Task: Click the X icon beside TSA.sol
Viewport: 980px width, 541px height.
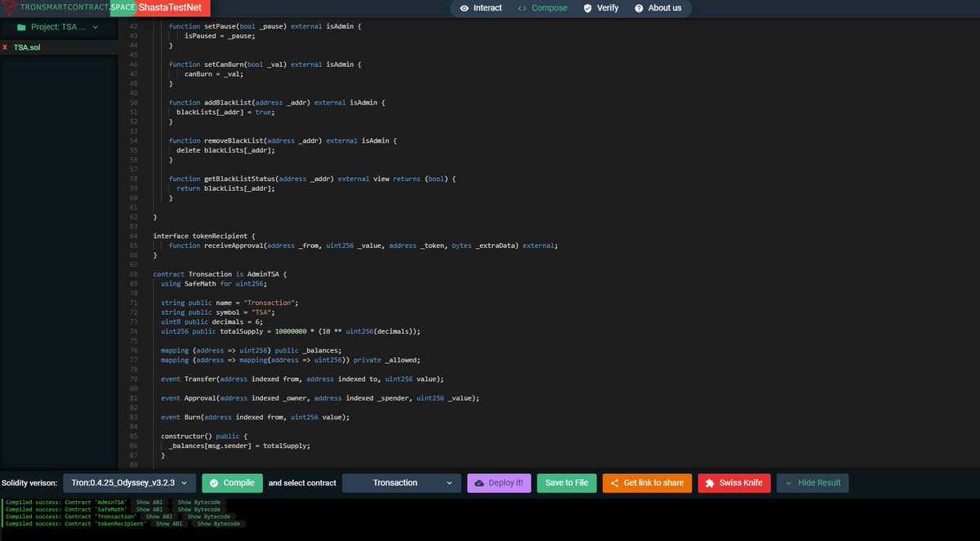Action: coord(5,47)
